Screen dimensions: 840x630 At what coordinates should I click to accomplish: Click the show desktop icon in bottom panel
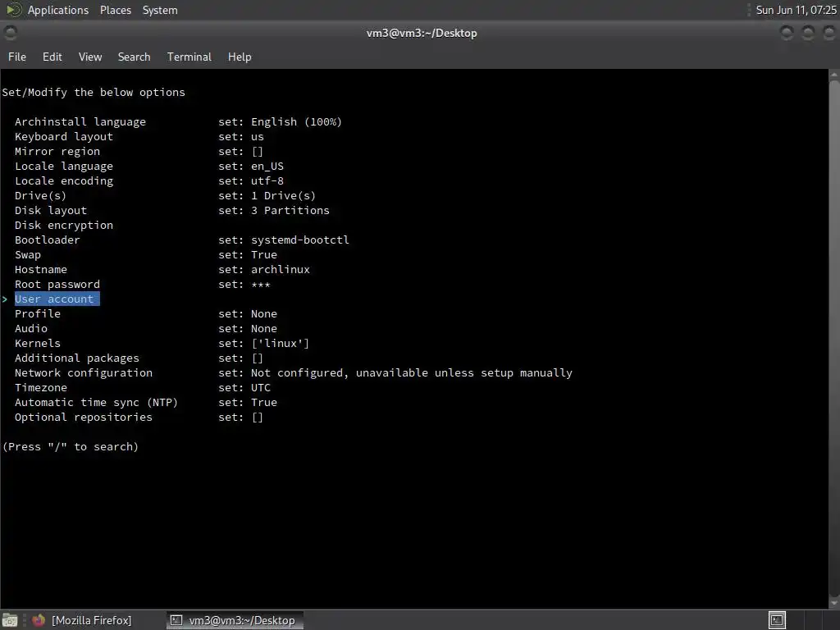tap(10, 620)
